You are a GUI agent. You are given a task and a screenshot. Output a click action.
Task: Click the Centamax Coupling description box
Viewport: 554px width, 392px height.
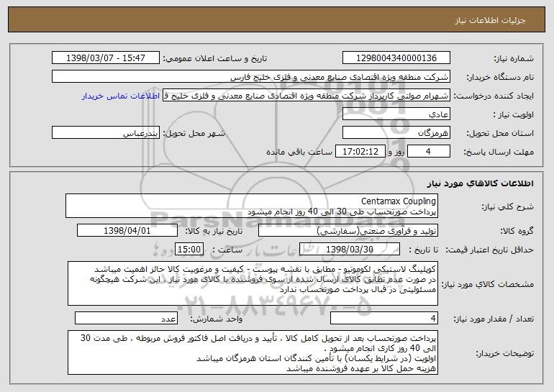coord(252,206)
